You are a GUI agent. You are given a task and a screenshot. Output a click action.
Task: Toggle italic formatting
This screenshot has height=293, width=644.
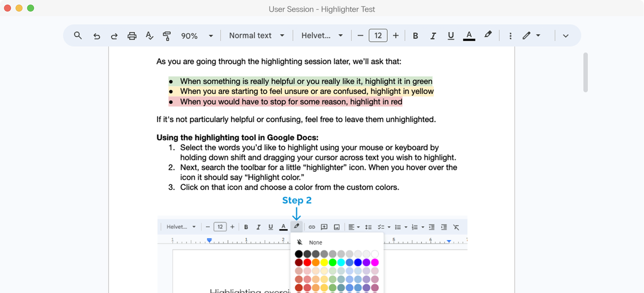[x=433, y=35]
